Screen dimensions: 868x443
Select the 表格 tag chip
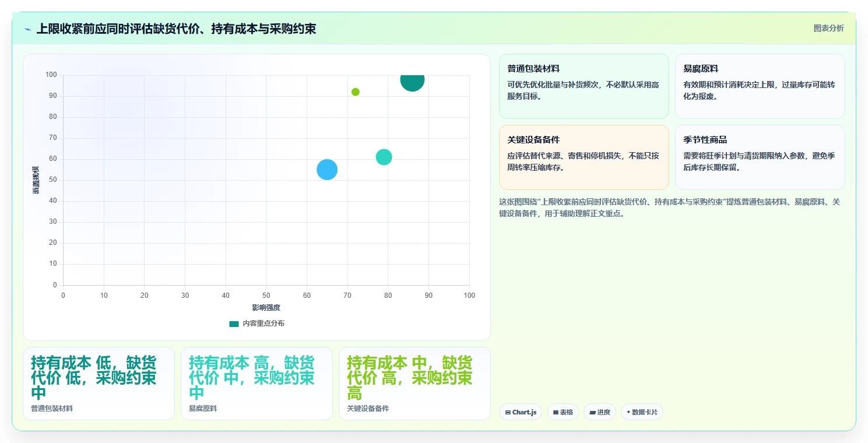click(x=563, y=412)
